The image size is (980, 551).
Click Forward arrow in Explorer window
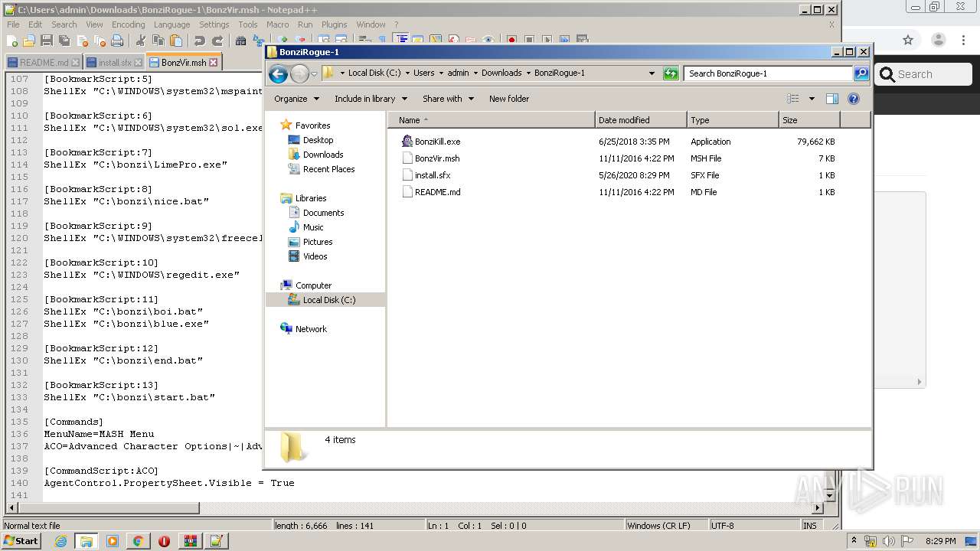pos(299,73)
